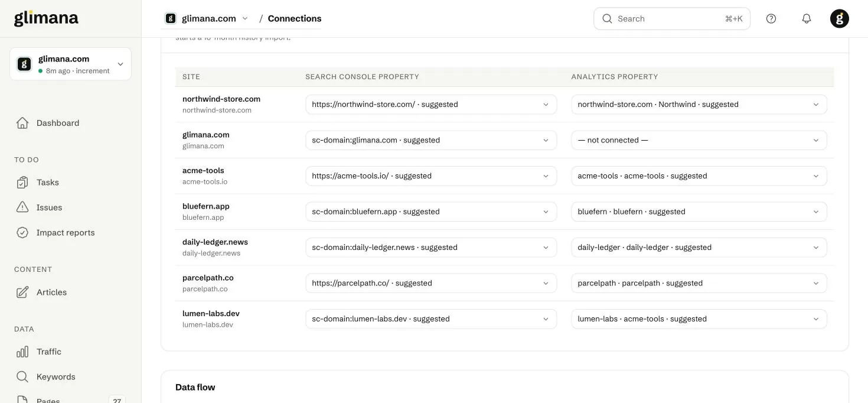Open Analytics dropdown for parcelpath.co
This screenshot has height=403, width=868.
pos(699,283)
